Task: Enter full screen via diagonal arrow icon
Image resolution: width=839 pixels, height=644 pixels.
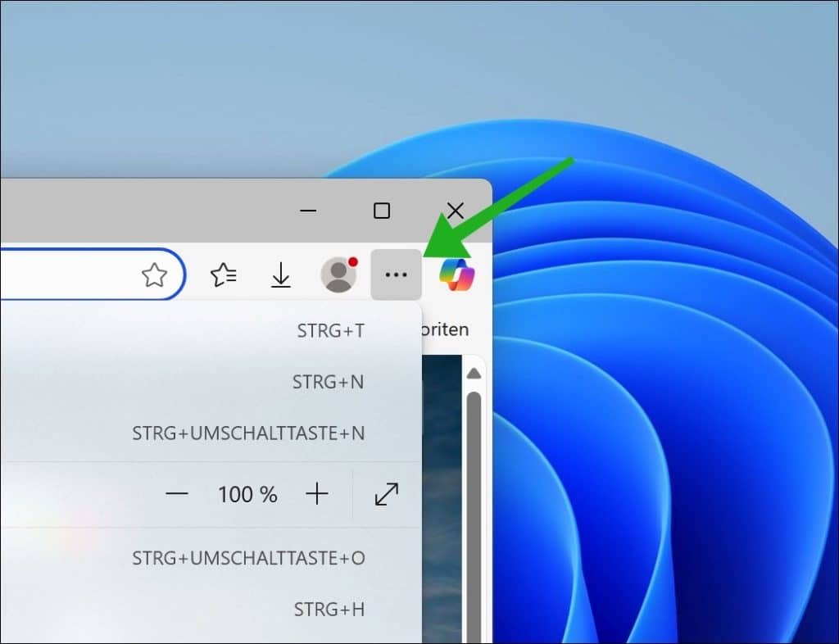Action: 386,494
